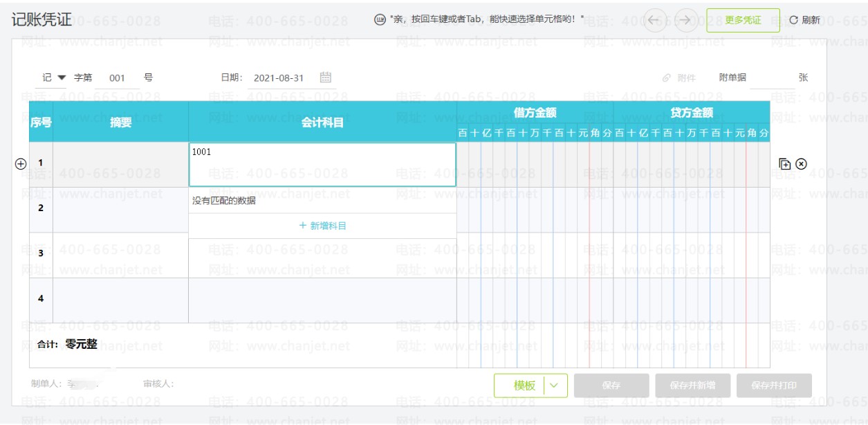Click the summary cell of row 3
This screenshot has height=425, width=868.
pyautogui.click(x=120, y=255)
